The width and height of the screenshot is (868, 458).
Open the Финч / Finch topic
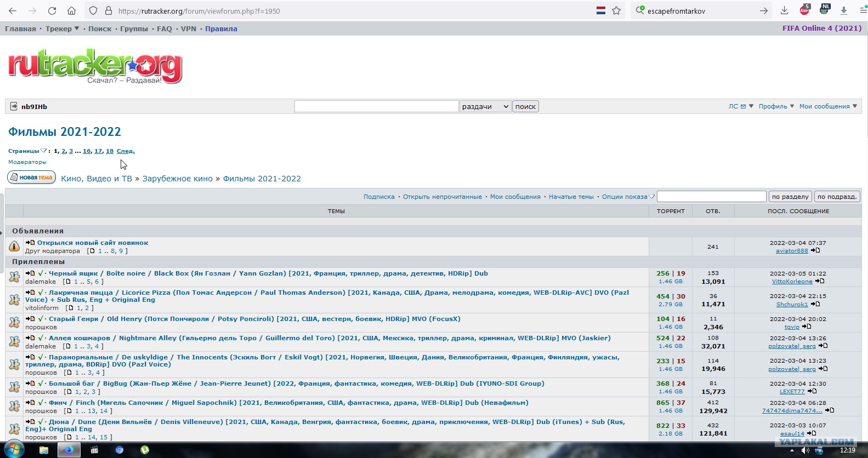pos(288,403)
